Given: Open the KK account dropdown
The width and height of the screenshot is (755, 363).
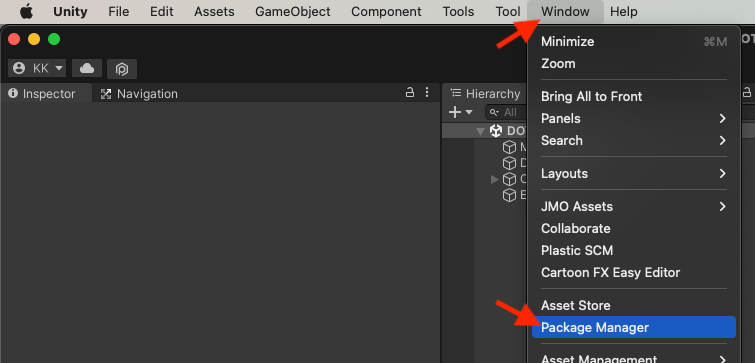Looking at the screenshot, I should tap(37, 68).
